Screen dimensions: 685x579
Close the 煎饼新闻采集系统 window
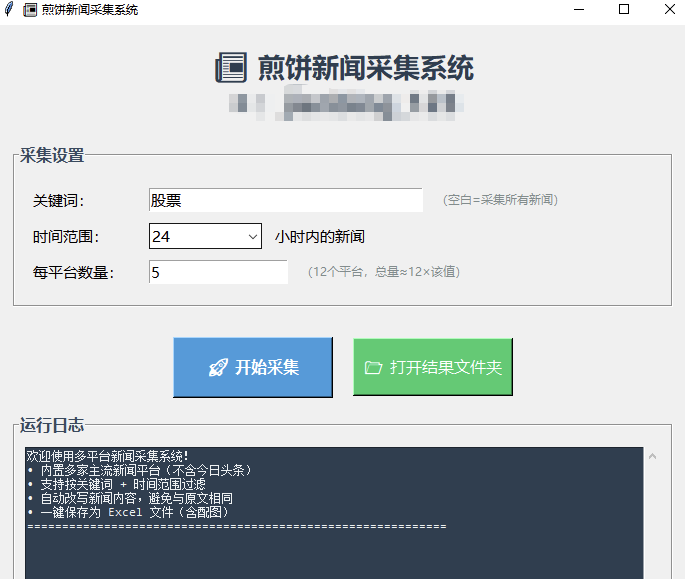tap(669, 10)
